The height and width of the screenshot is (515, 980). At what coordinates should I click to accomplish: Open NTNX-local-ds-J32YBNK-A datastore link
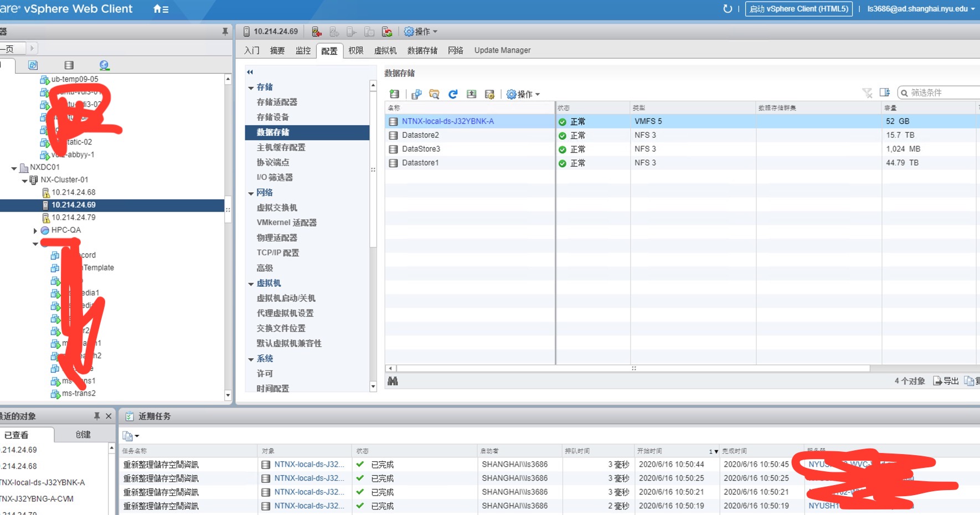click(448, 121)
